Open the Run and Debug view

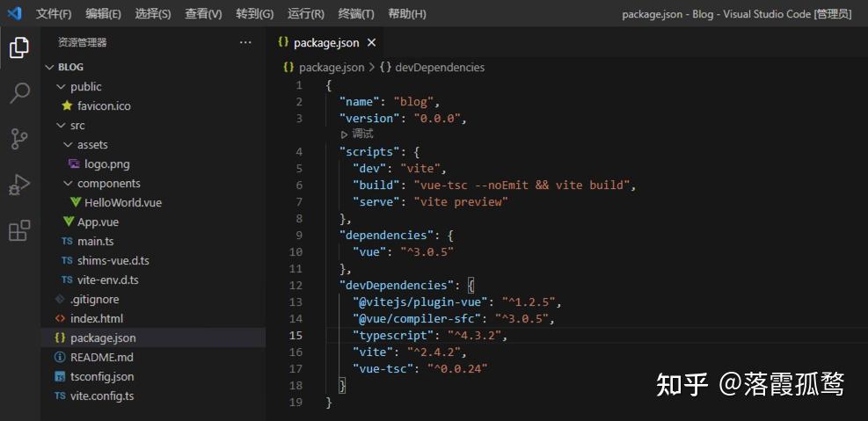pos(19,185)
